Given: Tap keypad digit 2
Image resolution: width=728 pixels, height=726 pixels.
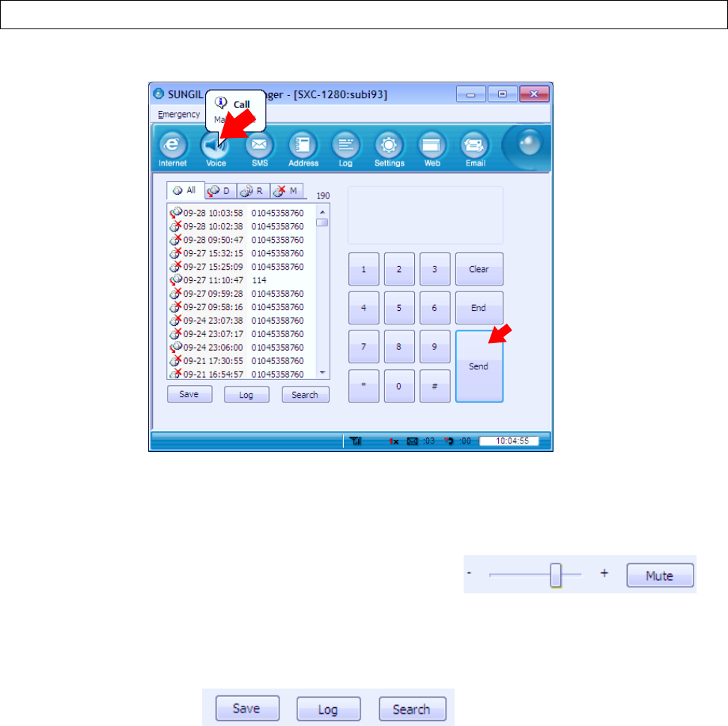Looking at the screenshot, I should [399, 269].
